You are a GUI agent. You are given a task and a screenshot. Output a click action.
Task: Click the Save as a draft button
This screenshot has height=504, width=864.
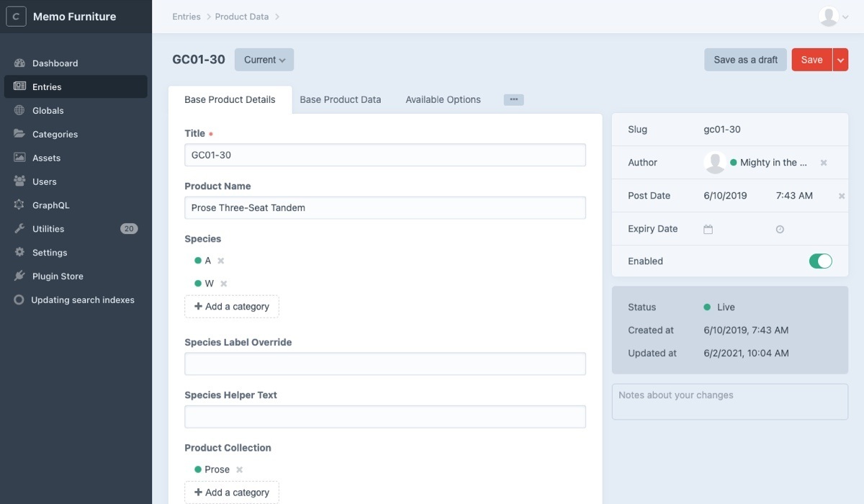(745, 60)
